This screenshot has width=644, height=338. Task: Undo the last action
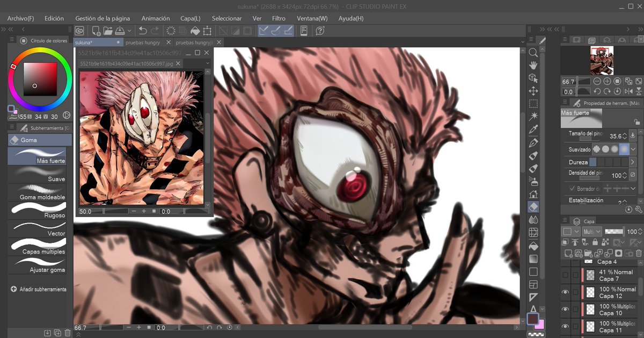point(143,31)
